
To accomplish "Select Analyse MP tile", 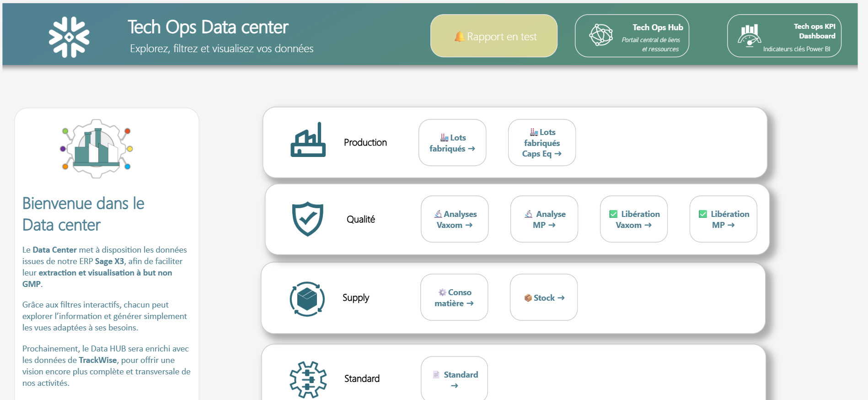I will tap(544, 219).
